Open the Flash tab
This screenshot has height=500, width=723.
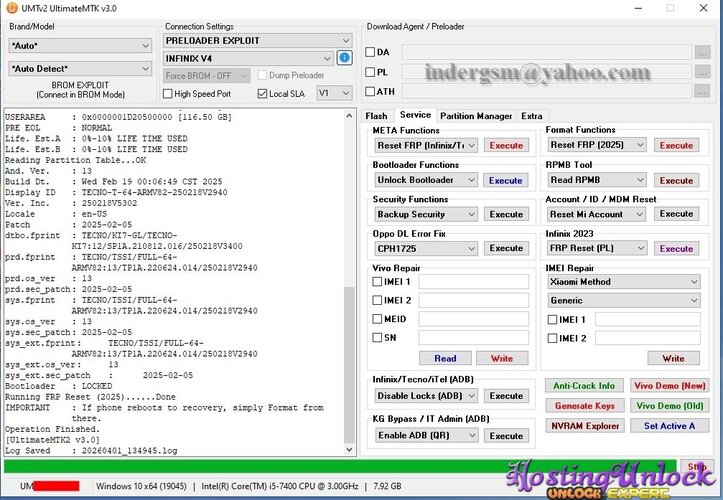[377, 116]
